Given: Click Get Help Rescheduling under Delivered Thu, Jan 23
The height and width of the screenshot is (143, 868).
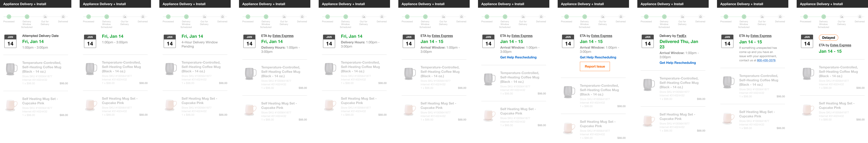Looking at the screenshot, I should (x=677, y=63).
